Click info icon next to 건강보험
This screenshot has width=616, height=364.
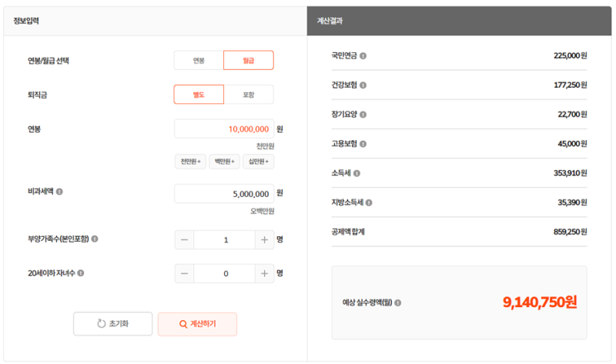pyautogui.click(x=363, y=85)
